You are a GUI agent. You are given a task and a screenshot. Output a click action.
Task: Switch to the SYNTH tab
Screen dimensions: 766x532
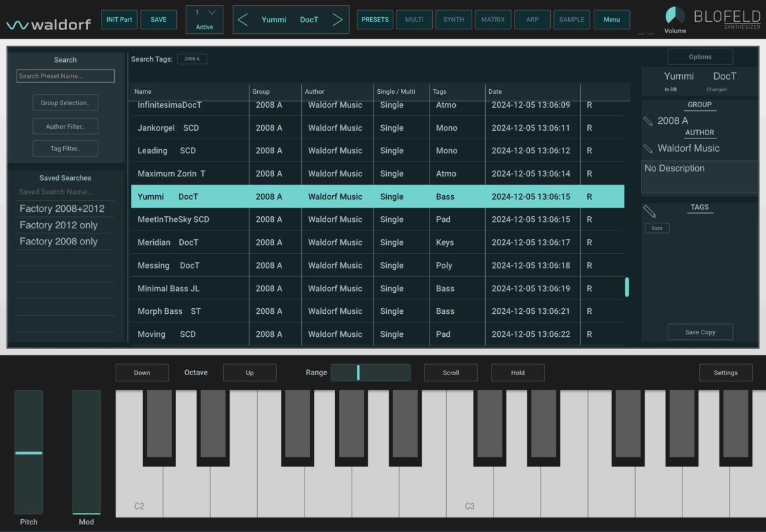pyautogui.click(x=453, y=19)
